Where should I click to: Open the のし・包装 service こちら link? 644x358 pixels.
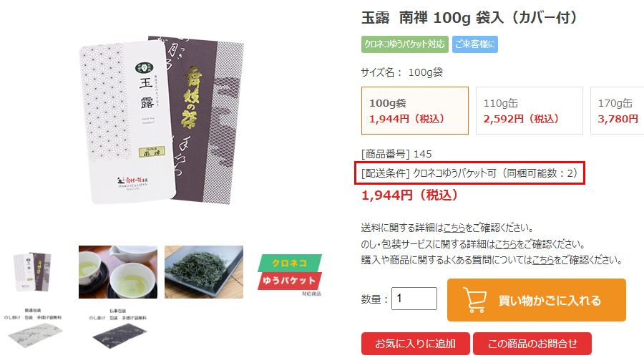coord(506,244)
